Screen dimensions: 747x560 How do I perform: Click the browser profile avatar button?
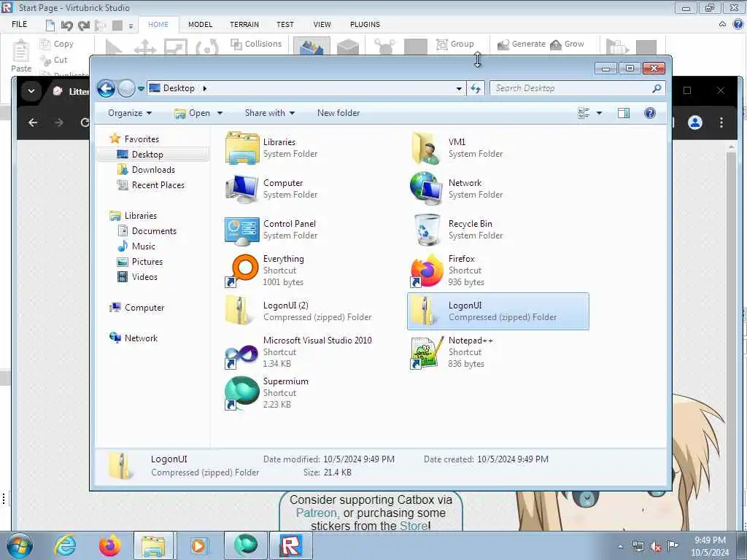[695, 122]
